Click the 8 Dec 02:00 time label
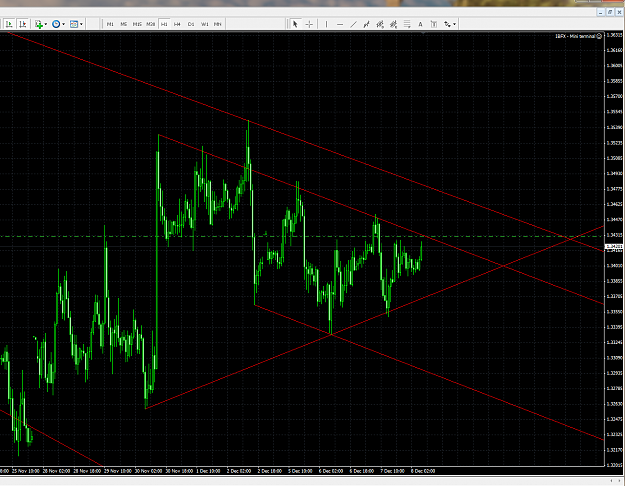The width and height of the screenshot is (625, 486). pos(423,471)
